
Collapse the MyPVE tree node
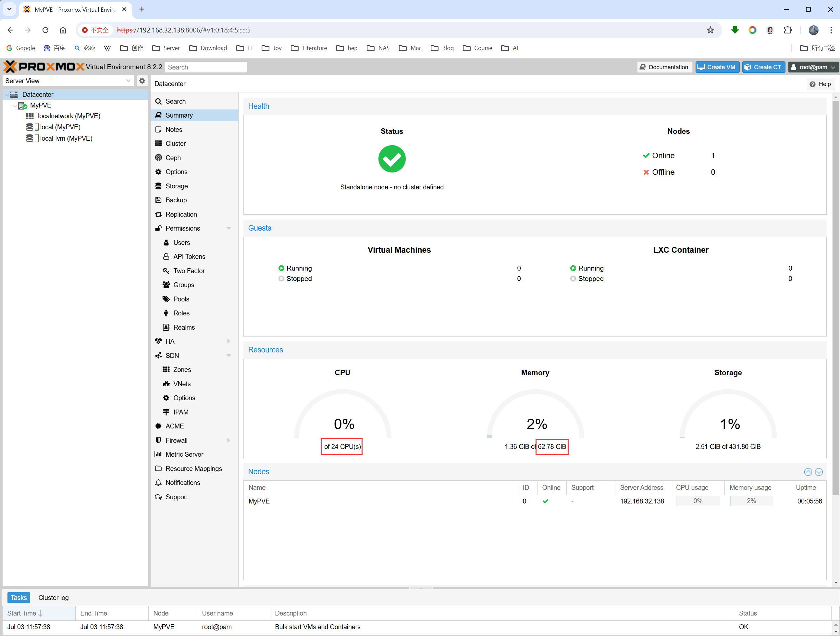[14, 105]
